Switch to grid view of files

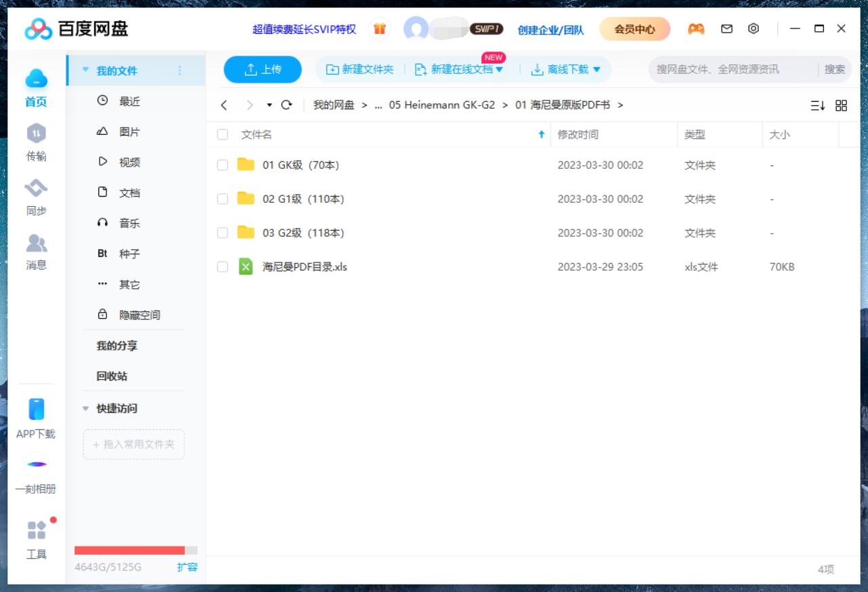841,105
